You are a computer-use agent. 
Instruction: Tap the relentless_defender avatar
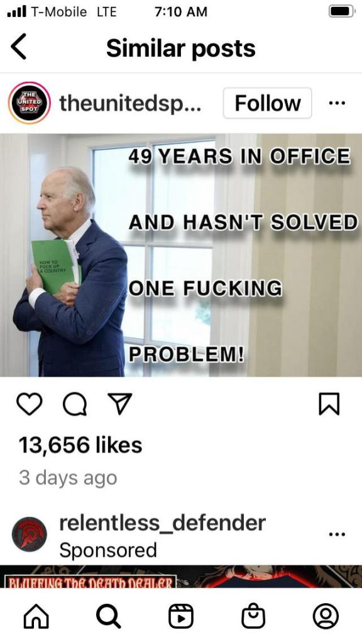pos(29,534)
